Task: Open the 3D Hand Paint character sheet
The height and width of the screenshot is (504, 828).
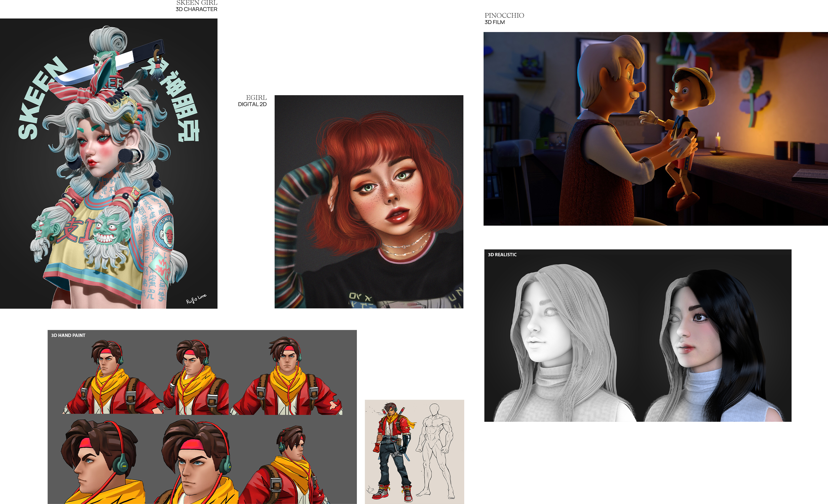Action: click(202, 417)
